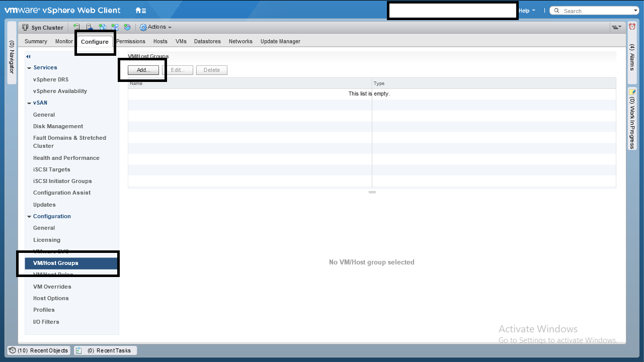
Task: Switch to the Networks tab
Action: tap(240, 41)
